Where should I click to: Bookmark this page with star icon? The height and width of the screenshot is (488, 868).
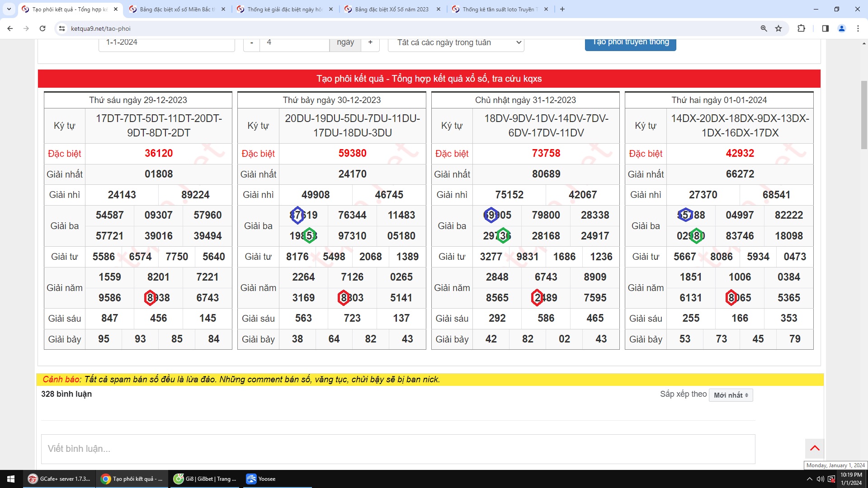tap(778, 28)
